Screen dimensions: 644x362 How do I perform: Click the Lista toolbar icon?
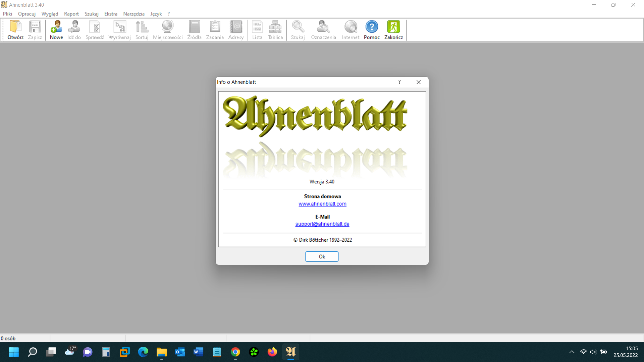[x=257, y=27]
